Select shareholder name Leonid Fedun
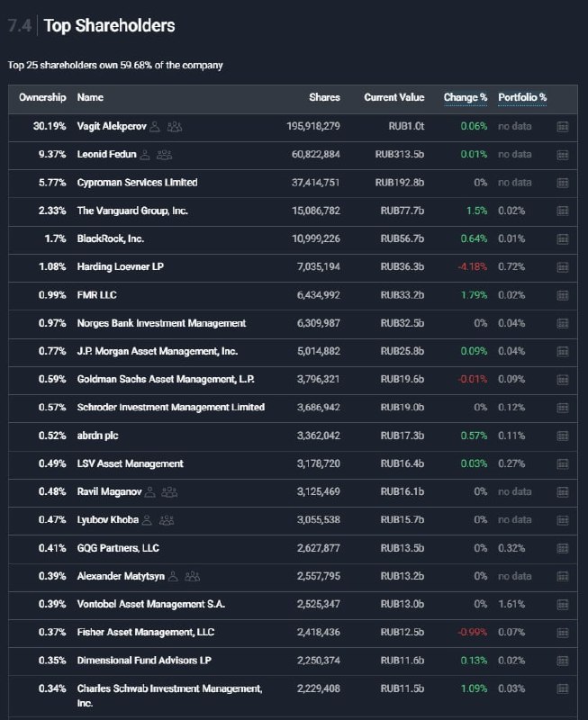Screen dimensions: 588x720 click(106, 154)
